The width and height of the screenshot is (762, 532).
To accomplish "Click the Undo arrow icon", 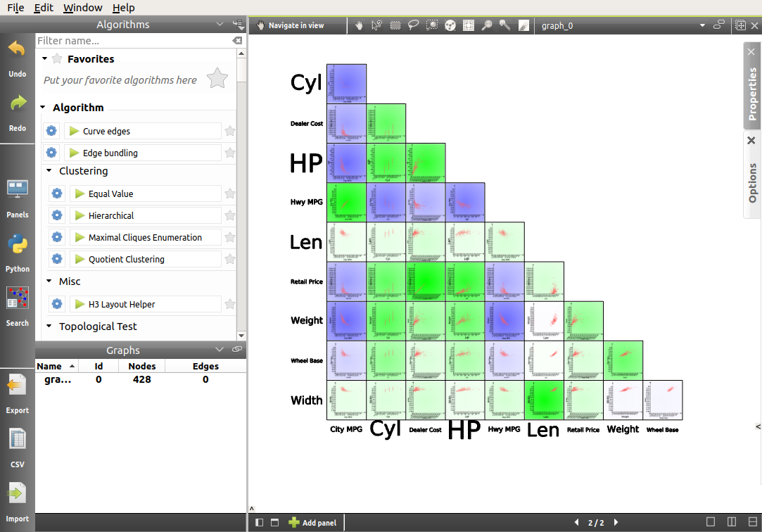I will (x=17, y=50).
